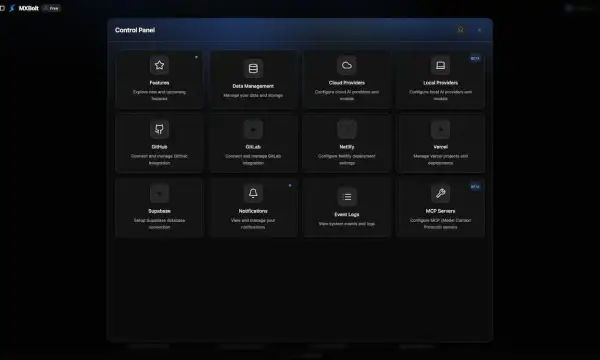The width and height of the screenshot is (600, 360).
Task: Click the Data Management title text
Action: (x=253, y=86)
